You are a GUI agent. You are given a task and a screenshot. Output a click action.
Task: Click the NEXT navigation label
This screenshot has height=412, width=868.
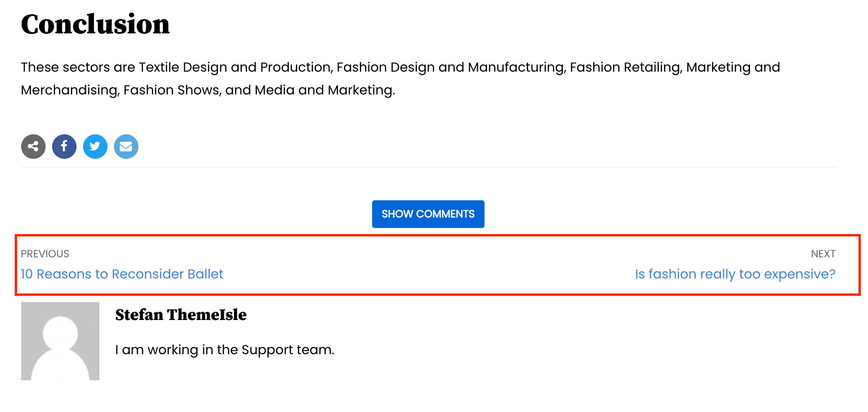point(823,254)
